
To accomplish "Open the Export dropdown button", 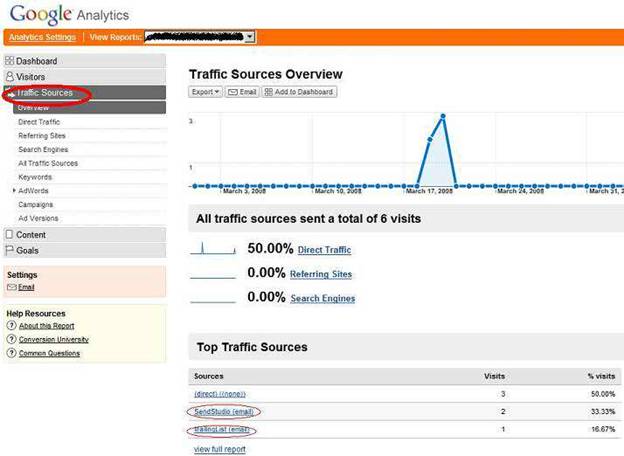I will pos(205,92).
